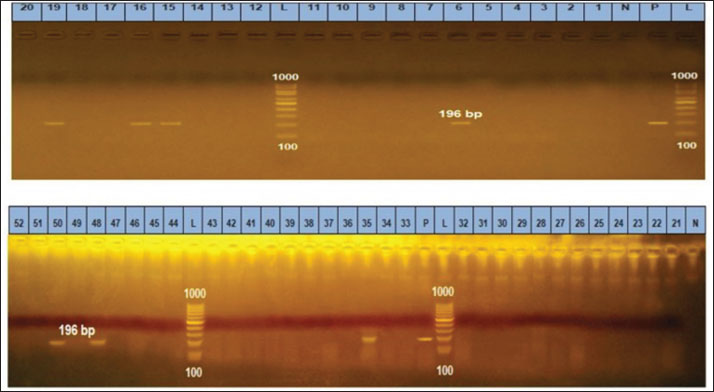Click lane label 21 in bottom gel
This screenshot has width=714, height=392.
coord(677,223)
